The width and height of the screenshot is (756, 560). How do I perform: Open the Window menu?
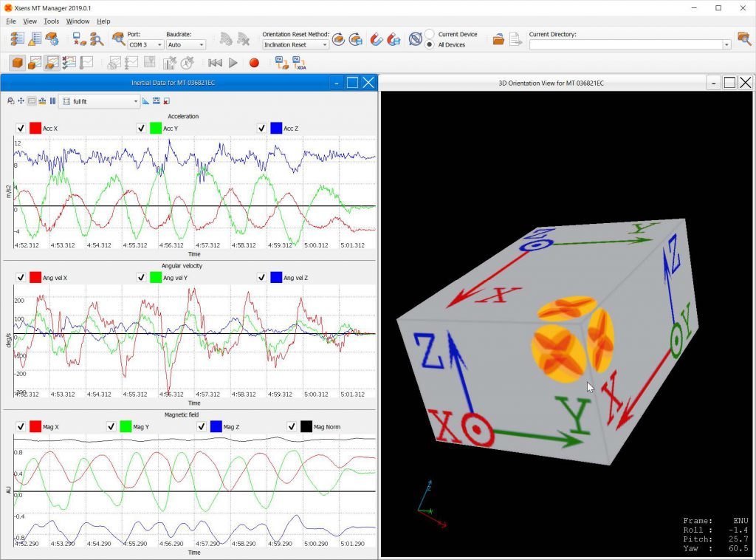pyautogui.click(x=78, y=21)
